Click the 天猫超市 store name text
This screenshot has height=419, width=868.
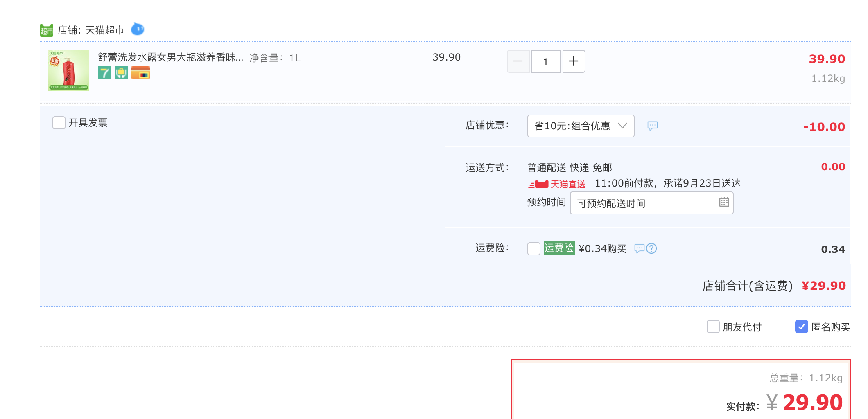105,30
